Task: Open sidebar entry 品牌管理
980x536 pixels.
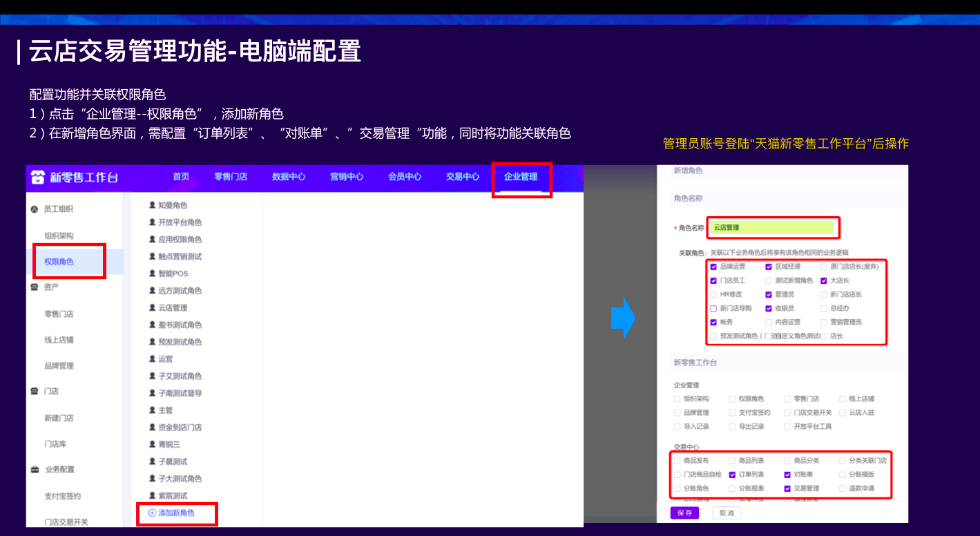Action: pyautogui.click(x=59, y=366)
